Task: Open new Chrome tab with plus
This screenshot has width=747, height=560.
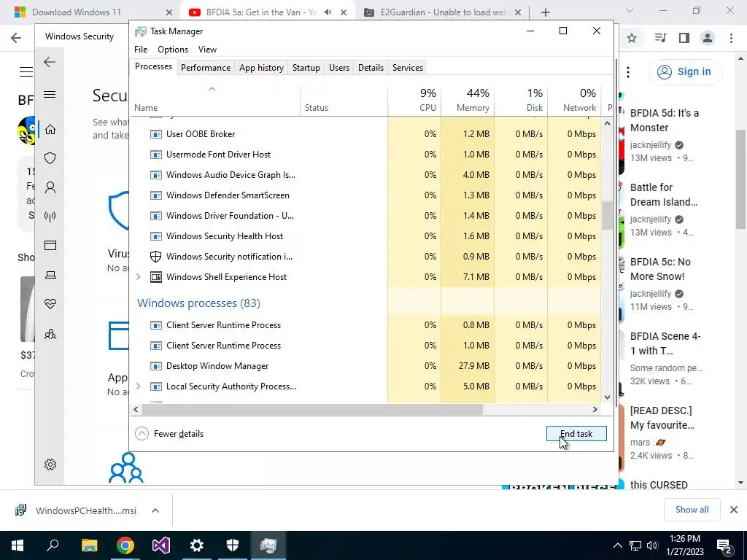Action: tap(546, 12)
